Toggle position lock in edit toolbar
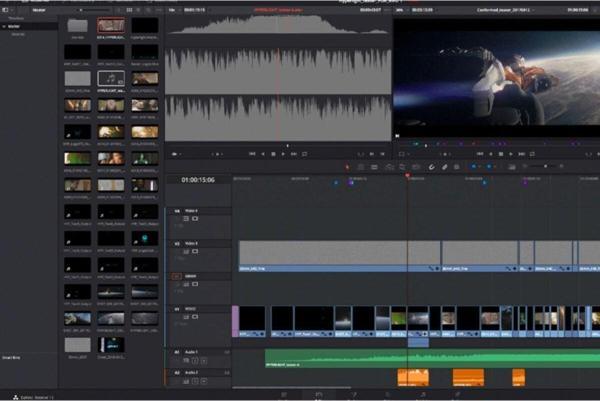Screen dimensions: 600x401 [x=457, y=167]
